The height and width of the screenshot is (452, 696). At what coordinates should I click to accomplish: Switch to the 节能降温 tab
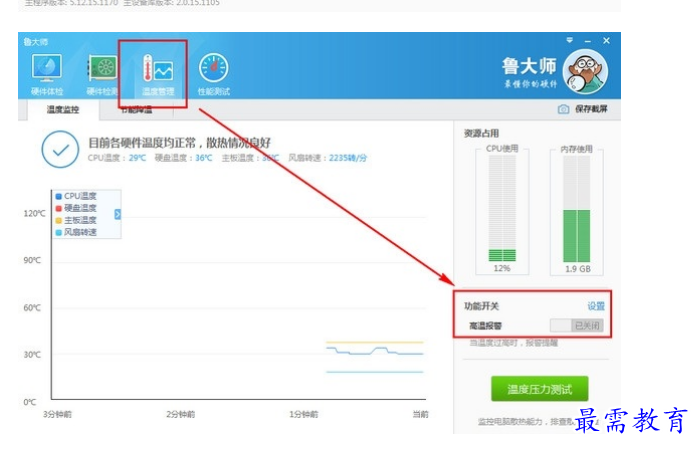coord(136,109)
